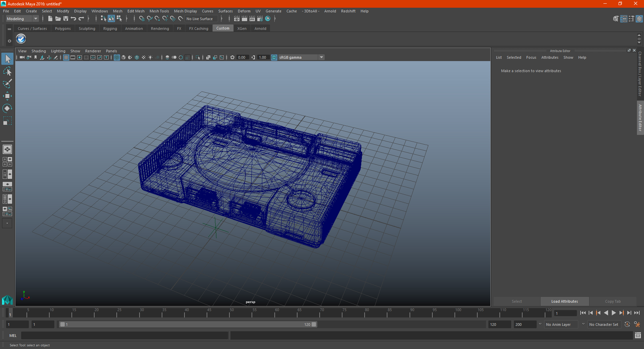Open the Channel Box / Layer Editor side tab
The width and height of the screenshot is (644, 349).
640,74
